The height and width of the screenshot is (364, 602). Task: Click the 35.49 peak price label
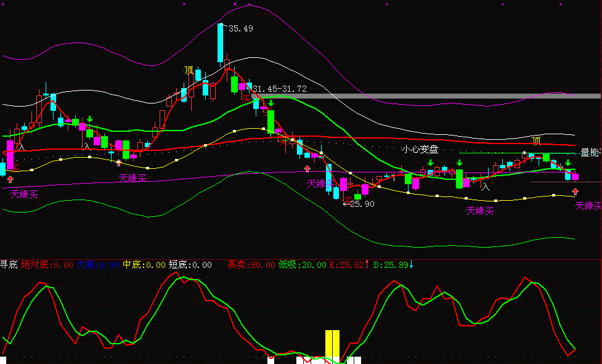point(241,28)
